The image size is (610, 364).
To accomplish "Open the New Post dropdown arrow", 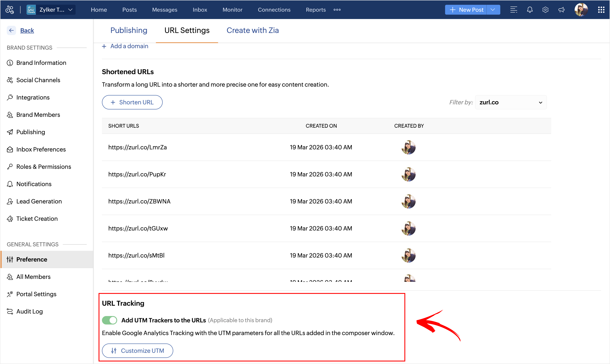I will [x=493, y=10].
